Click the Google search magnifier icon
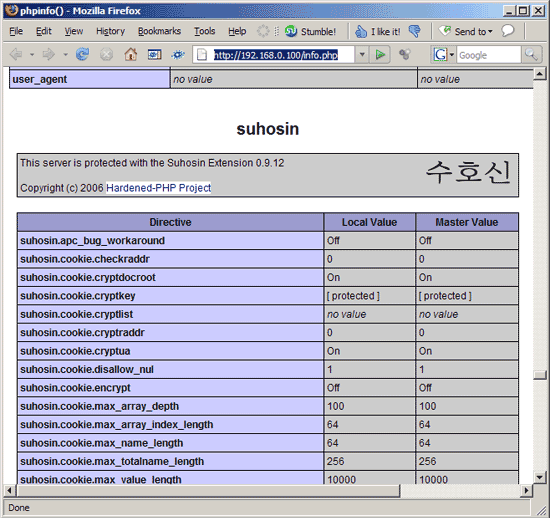The height and width of the screenshot is (518, 550). (531, 55)
